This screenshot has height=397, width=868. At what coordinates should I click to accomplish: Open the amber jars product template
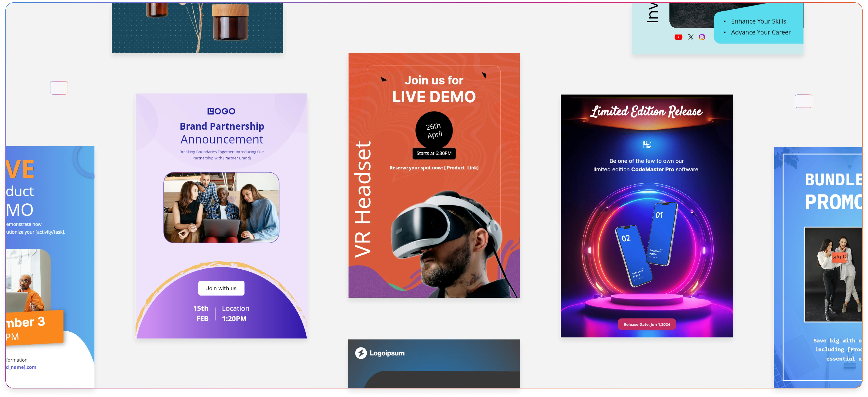[x=197, y=28]
